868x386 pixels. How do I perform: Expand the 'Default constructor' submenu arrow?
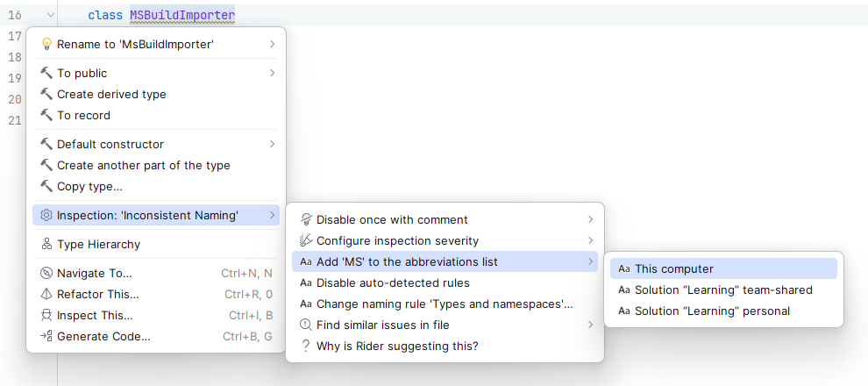272,144
